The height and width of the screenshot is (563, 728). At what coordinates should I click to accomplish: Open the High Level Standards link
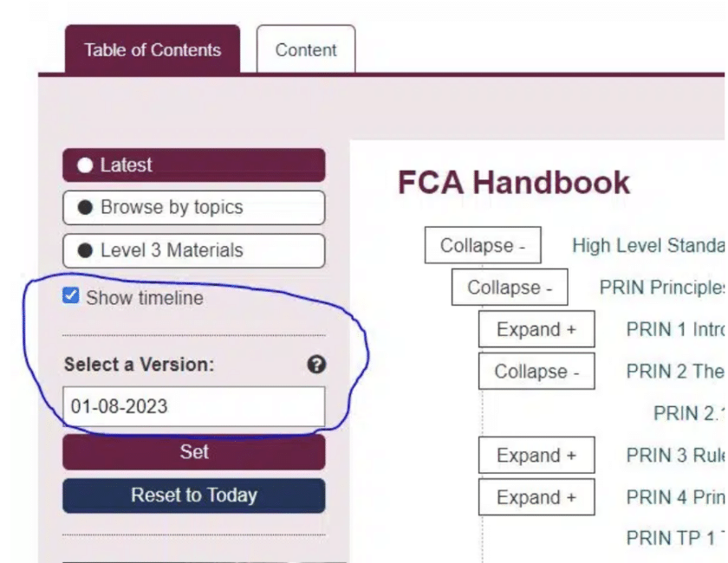tap(647, 245)
